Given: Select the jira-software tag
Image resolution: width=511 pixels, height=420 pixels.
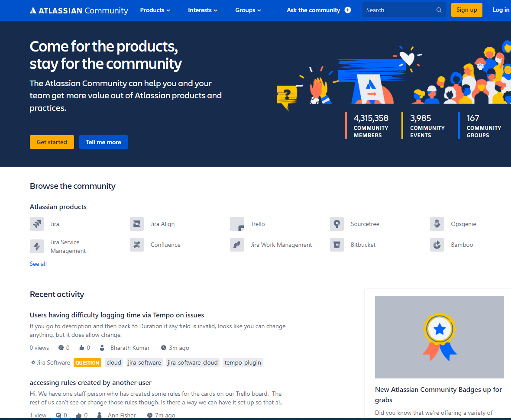Looking at the screenshot, I should [144, 363].
